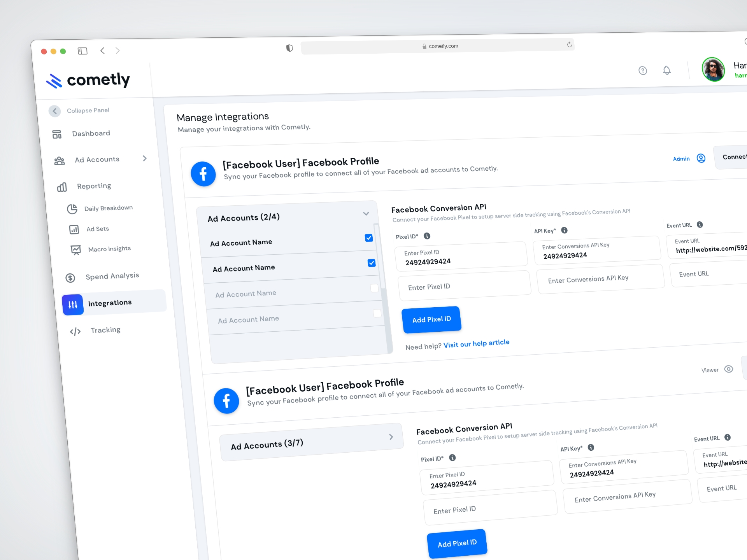Check the third Ad Account Name checkbox
The width and height of the screenshot is (747, 560).
tap(374, 288)
